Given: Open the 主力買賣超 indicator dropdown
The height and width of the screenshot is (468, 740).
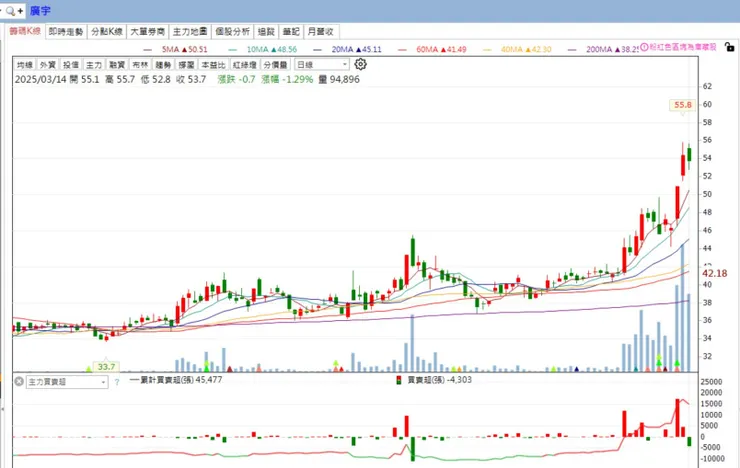Looking at the screenshot, I should [67, 382].
